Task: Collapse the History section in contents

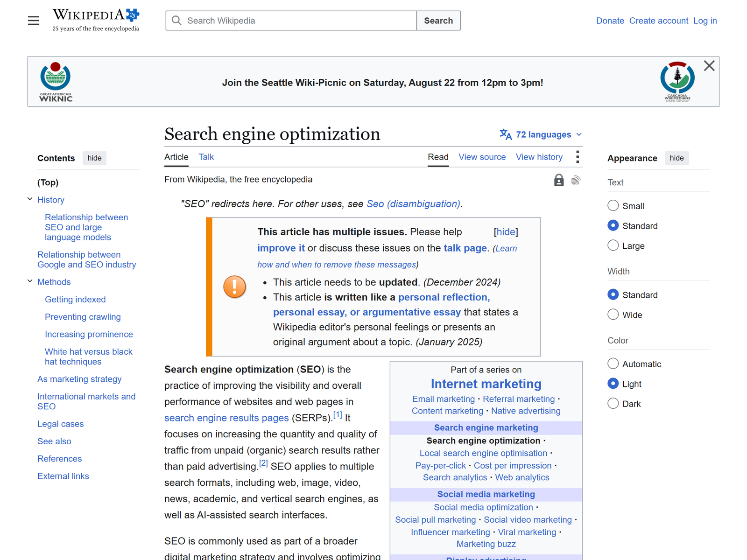Action: [30, 199]
